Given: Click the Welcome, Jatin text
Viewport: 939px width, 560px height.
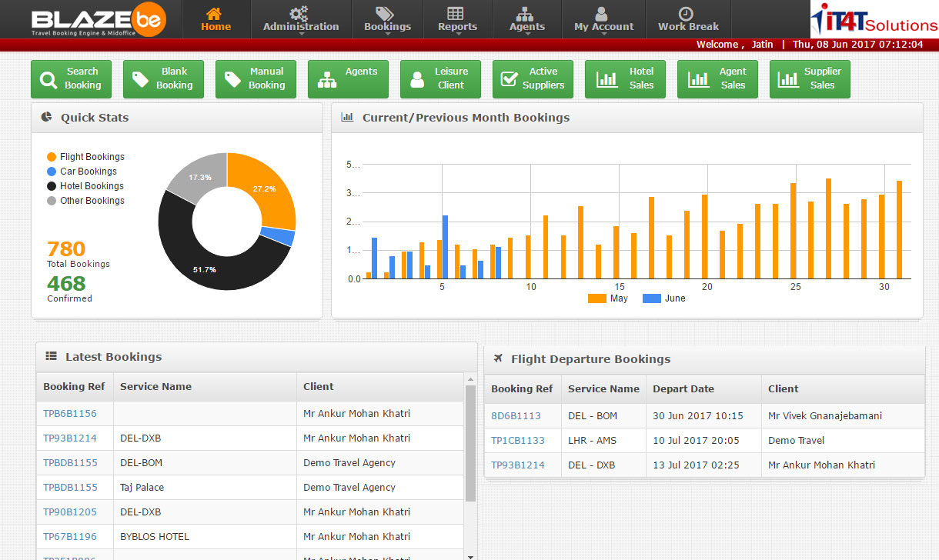Looking at the screenshot, I should (734, 45).
